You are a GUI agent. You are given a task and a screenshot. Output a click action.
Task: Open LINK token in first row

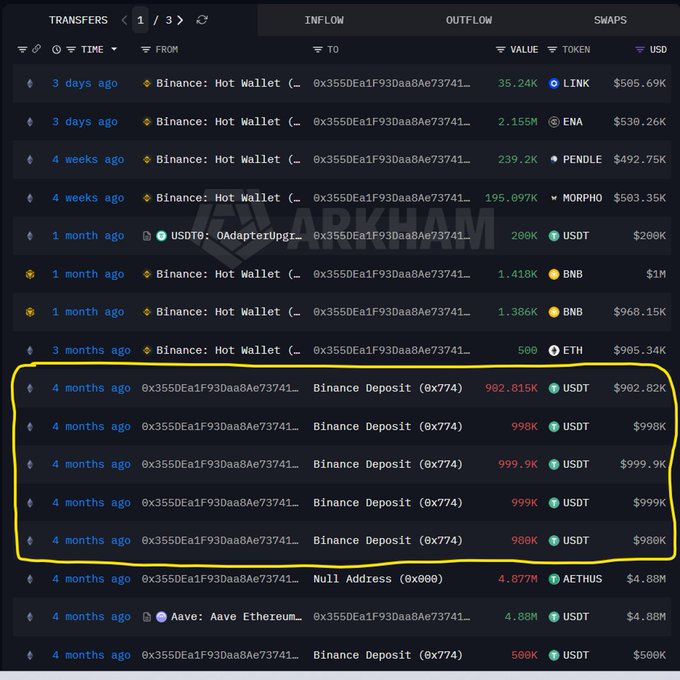click(576, 83)
